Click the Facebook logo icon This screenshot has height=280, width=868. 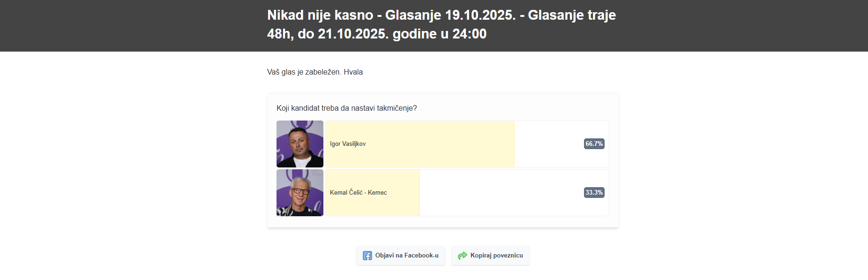(367, 256)
